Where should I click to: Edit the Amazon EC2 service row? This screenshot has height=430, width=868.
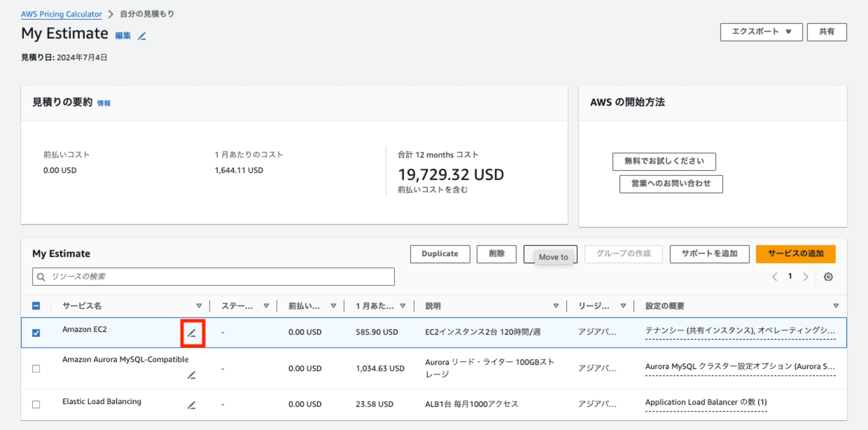click(192, 333)
